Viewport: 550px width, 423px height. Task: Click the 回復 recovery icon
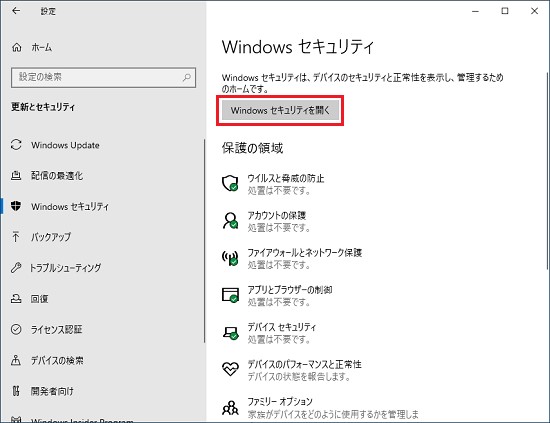click(x=16, y=298)
